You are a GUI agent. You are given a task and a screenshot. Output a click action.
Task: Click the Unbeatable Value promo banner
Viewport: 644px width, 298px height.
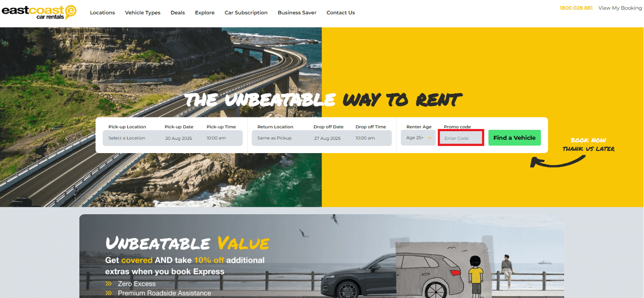click(x=322, y=256)
